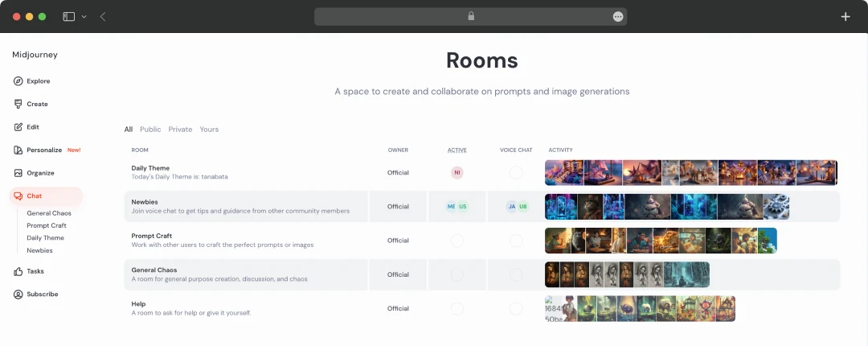
Task: Click the browser address bar field
Action: click(470, 17)
